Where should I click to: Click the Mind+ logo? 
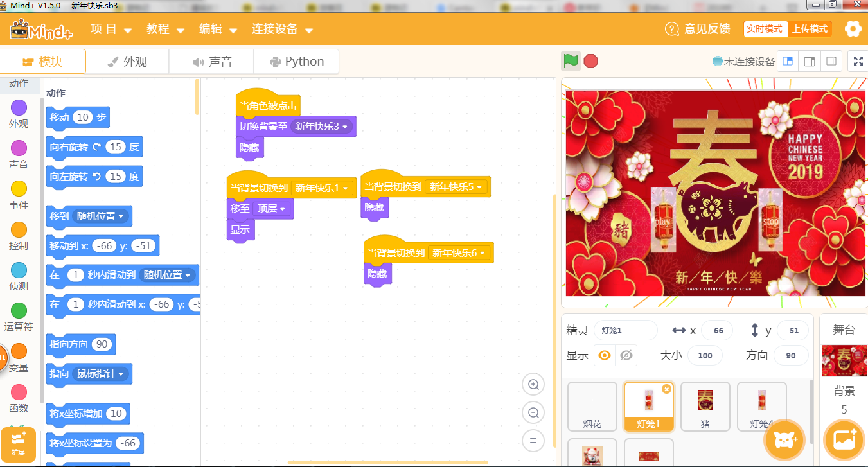click(x=40, y=30)
